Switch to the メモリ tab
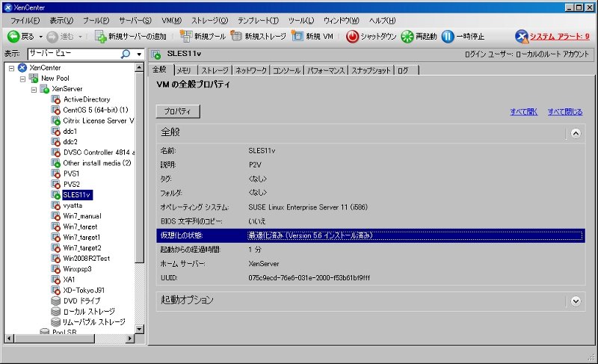 pos(184,70)
